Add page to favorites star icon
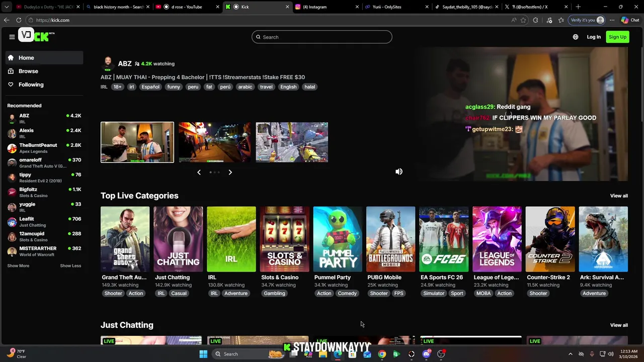The width and height of the screenshot is (644, 362). [x=524, y=20]
